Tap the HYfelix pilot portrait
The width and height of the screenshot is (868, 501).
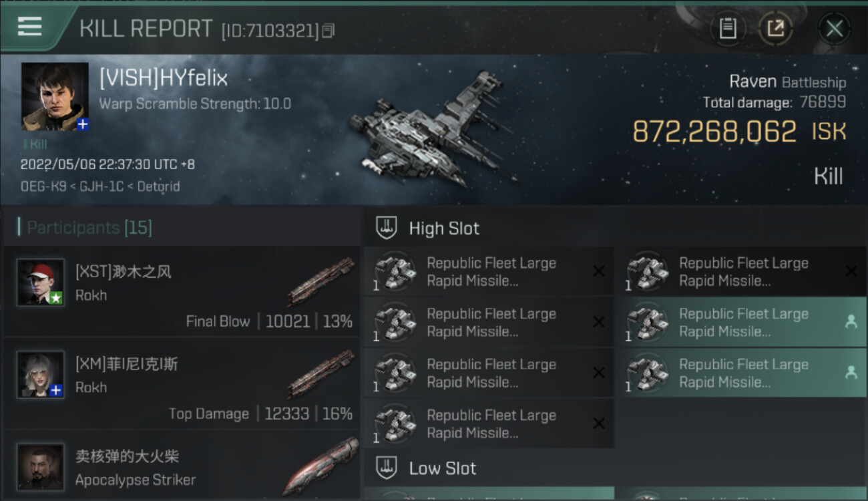click(55, 96)
